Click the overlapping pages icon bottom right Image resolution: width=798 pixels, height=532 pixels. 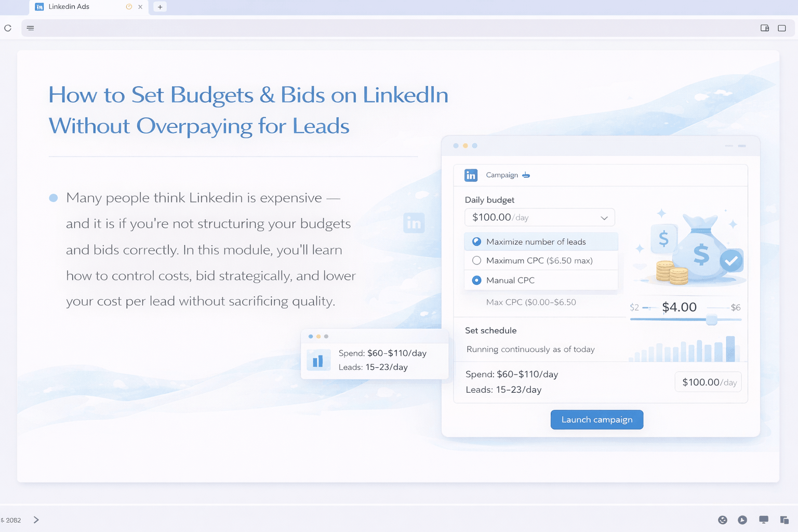coord(784,520)
